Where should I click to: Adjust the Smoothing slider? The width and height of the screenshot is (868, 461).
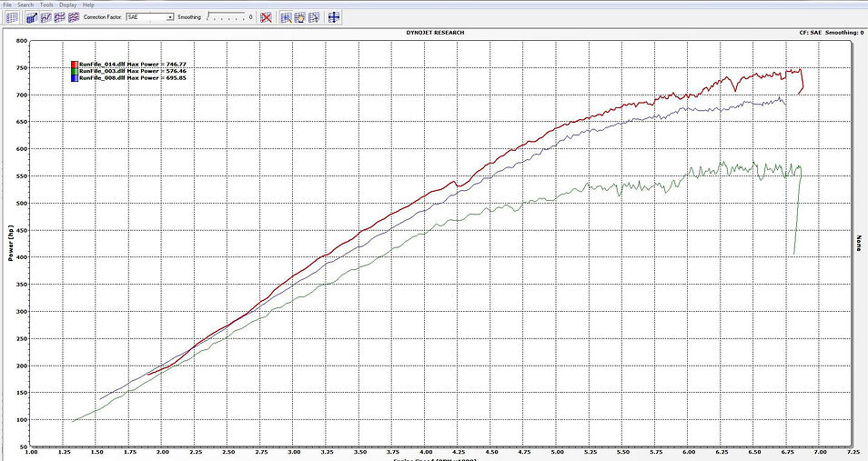(226, 17)
